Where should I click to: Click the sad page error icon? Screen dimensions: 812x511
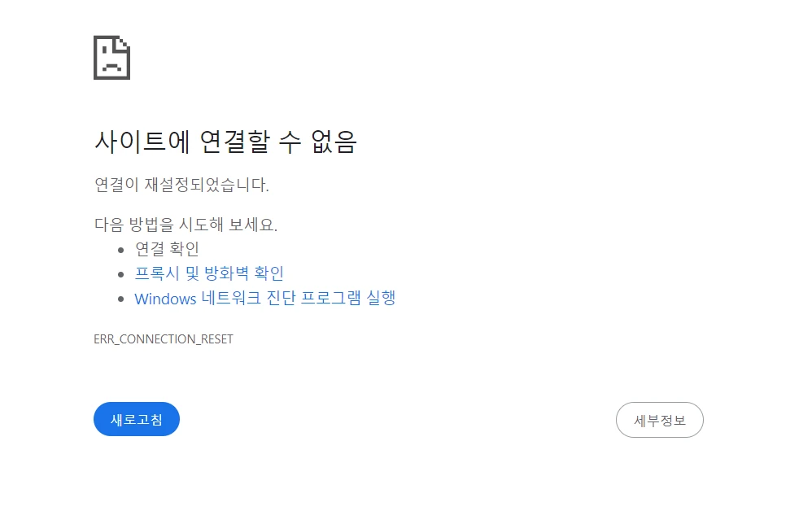click(111, 58)
